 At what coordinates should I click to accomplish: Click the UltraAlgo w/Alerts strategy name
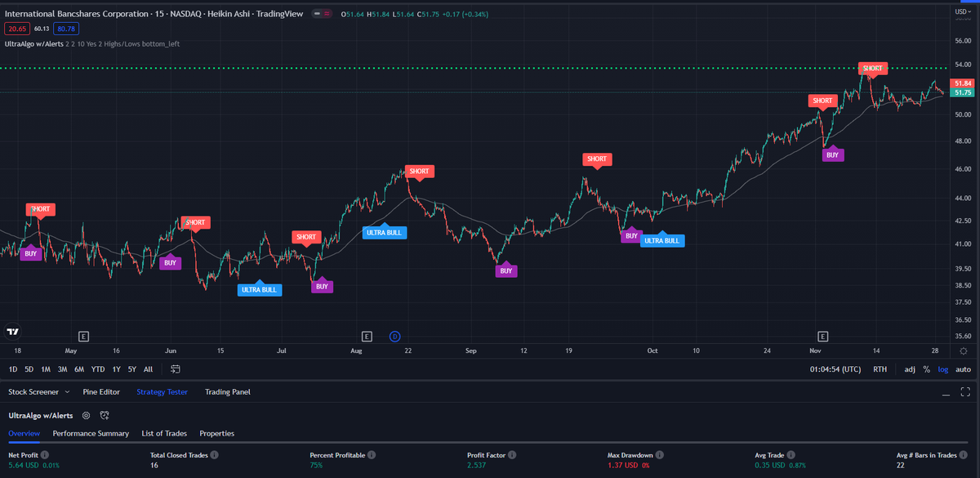click(41, 415)
